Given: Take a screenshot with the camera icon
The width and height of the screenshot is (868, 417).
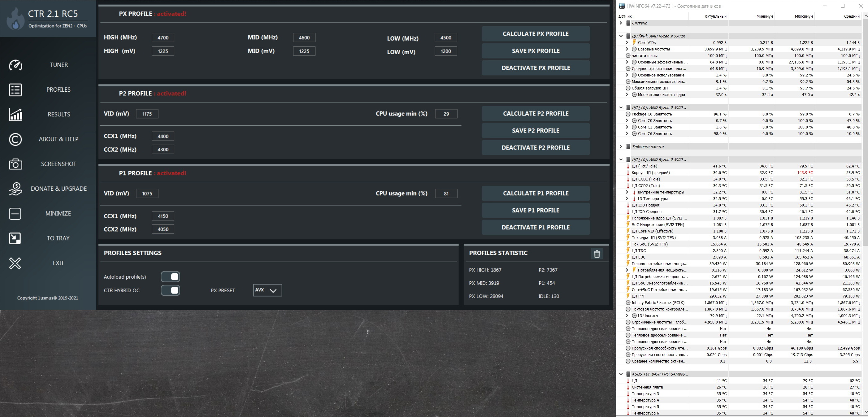Looking at the screenshot, I should click(15, 164).
